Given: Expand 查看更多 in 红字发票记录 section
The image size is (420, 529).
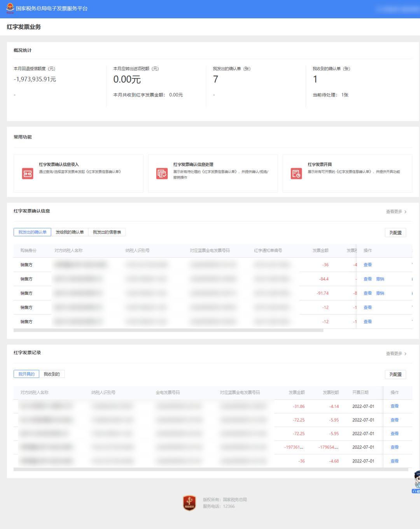Looking at the screenshot, I should 396,354.
